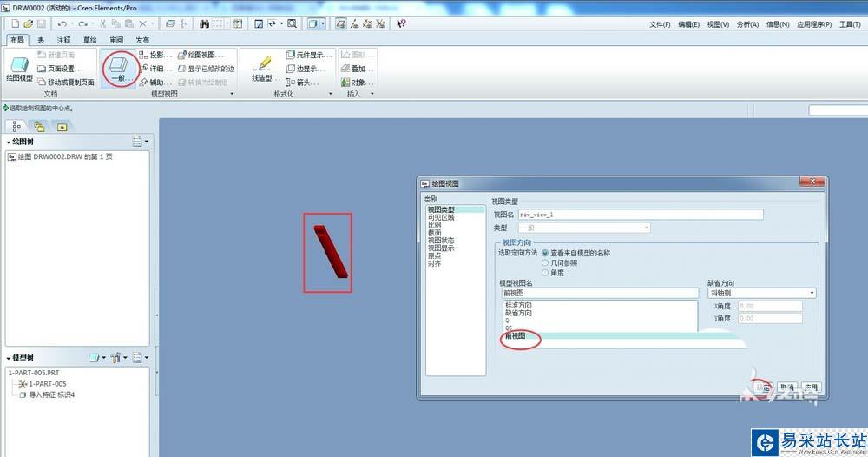Viewport: 868px width, 457px height.
Task: Expand the 模型视图 ribbon group arrow
Action: (232, 94)
